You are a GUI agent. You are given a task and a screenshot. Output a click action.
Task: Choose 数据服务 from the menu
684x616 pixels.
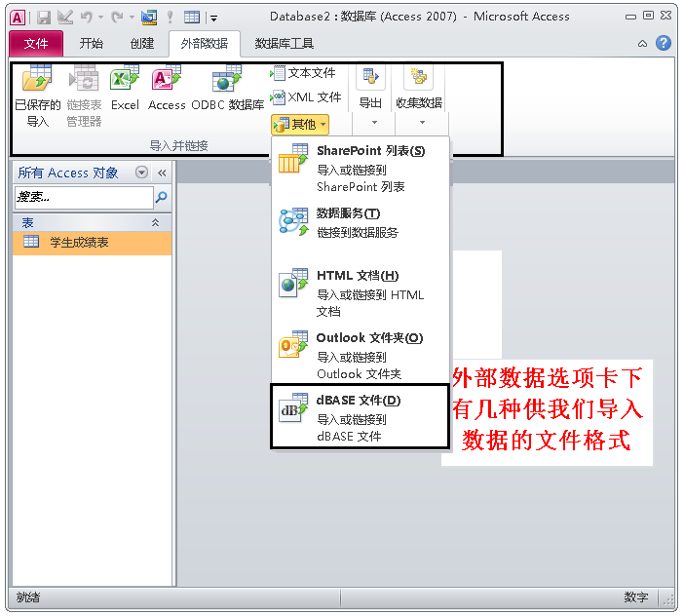coord(361,222)
